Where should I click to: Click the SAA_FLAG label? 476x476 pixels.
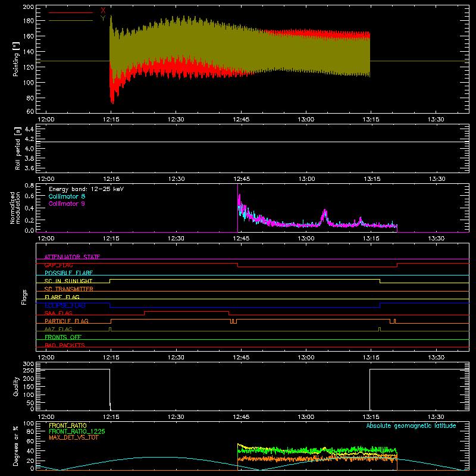tap(58, 313)
